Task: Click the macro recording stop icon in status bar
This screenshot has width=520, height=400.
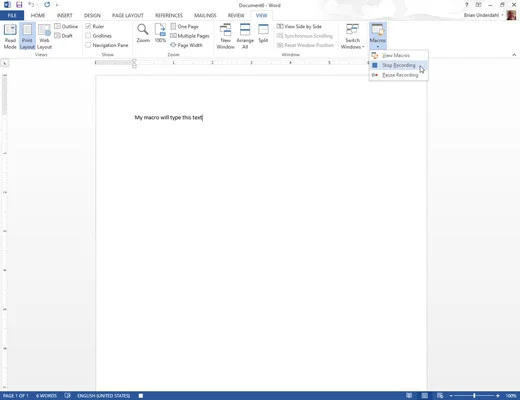Action: coord(141,396)
